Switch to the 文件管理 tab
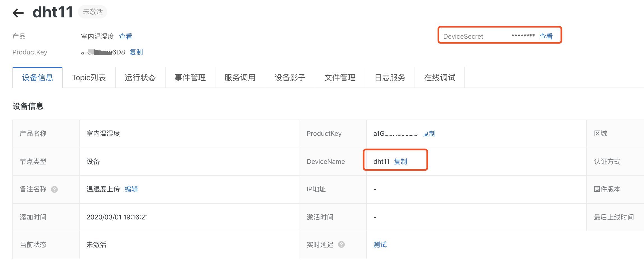The height and width of the screenshot is (275, 644). click(x=340, y=78)
